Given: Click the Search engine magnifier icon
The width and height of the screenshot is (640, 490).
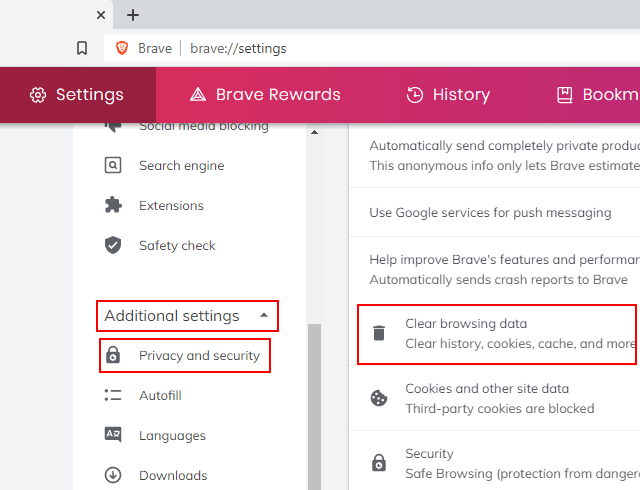Looking at the screenshot, I should coord(113,165).
